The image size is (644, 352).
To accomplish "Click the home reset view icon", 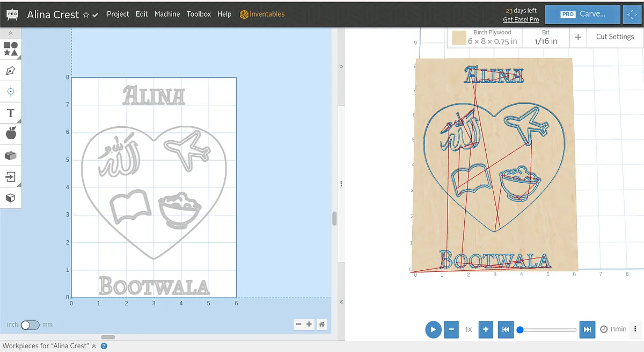I will (321, 324).
